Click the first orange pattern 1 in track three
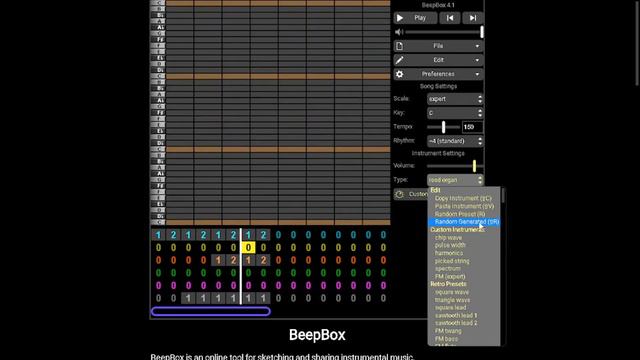This screenshot has width=640, height=360. (x=218, y=260)
